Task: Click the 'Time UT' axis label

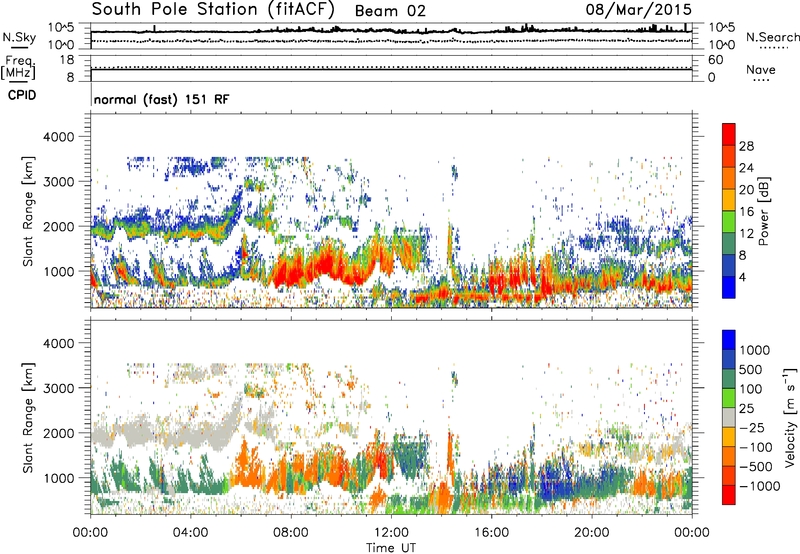Action: pos(391,547)
